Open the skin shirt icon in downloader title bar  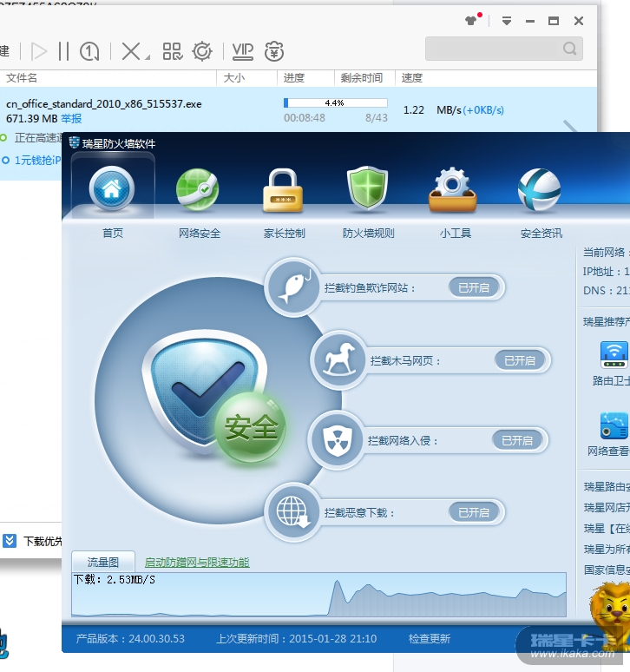pyautogui.click(x=471, y=20)
